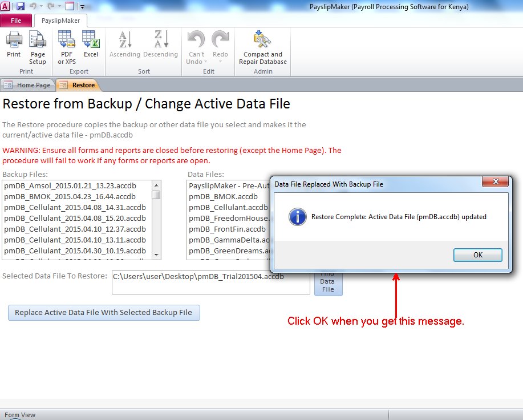
Task: Select pmDB_BMOK.accdb data file
Action: click(224, 197)
